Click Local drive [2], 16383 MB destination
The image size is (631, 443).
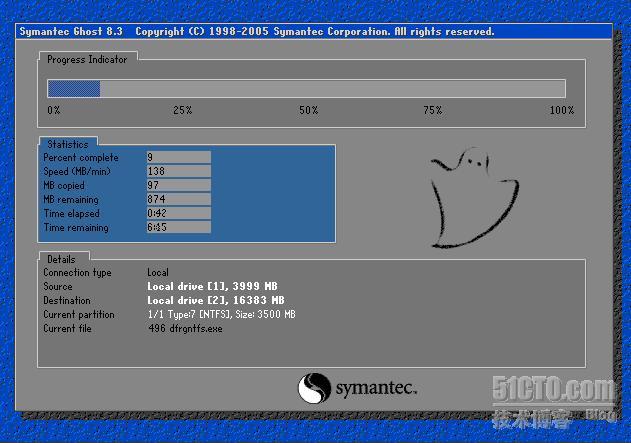point(216,301)
